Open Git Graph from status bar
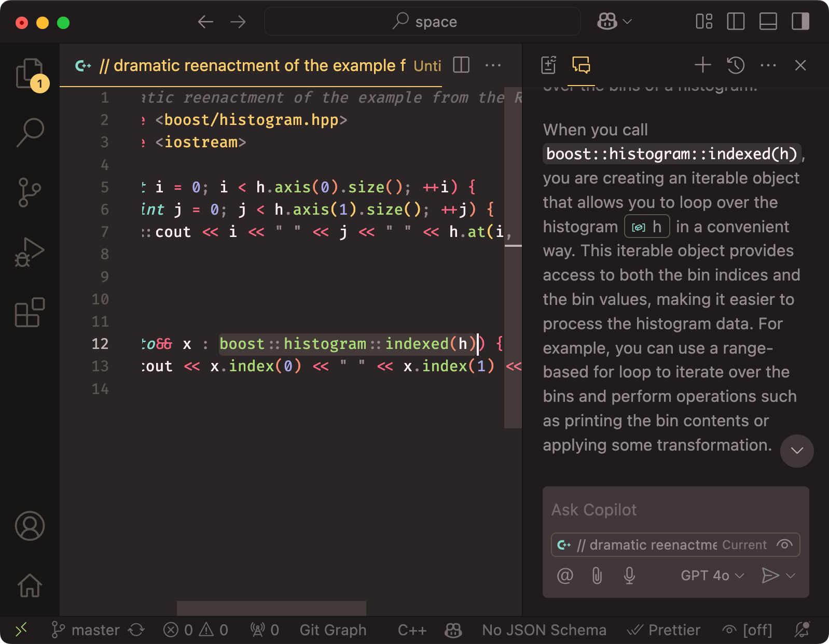 tap(333, 630)
